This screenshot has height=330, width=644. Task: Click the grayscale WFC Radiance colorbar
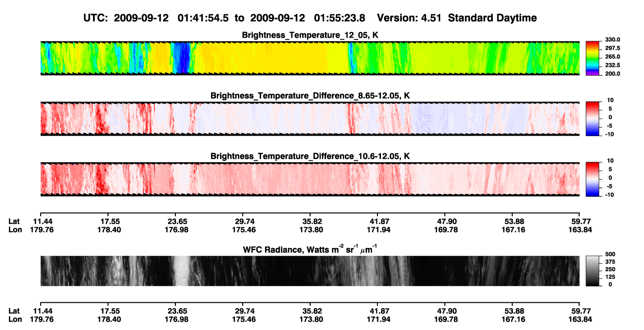592,271
